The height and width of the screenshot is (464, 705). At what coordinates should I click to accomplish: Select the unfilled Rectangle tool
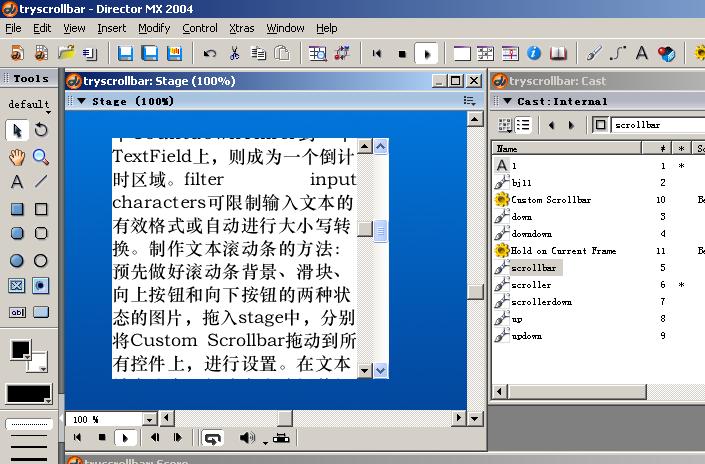pos(41,209)
